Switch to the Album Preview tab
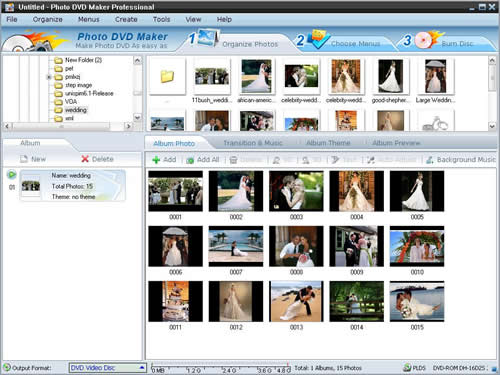 (x=396, y=143)
